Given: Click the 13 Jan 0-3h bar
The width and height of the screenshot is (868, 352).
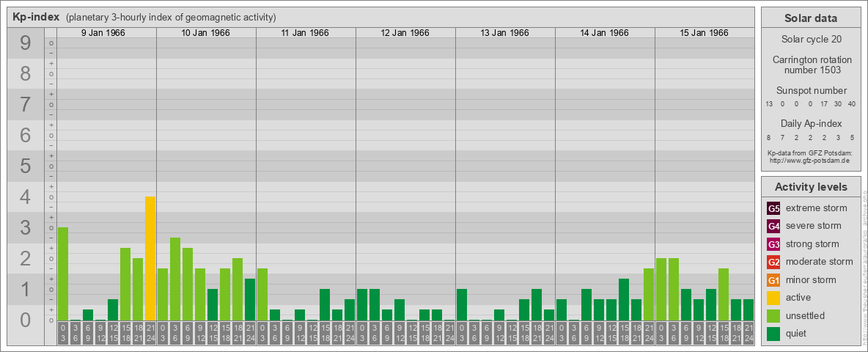Looking at the screenshot, I should point(462,304).
